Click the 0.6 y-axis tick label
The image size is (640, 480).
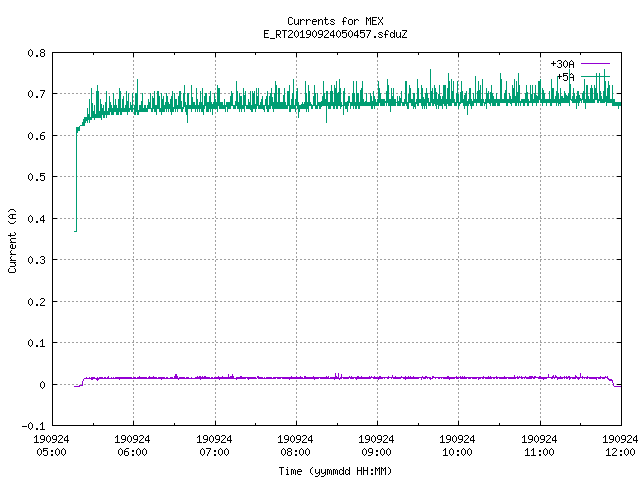(x=36, y=136)
